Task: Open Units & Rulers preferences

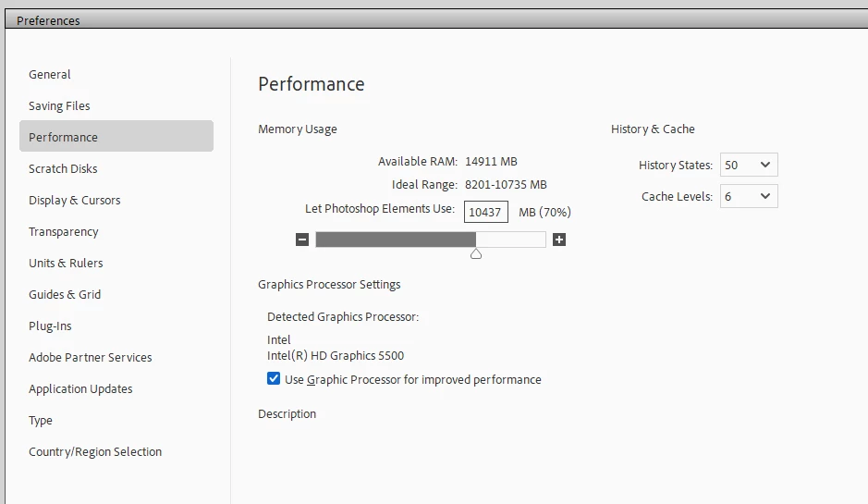Action: [66, 263]
